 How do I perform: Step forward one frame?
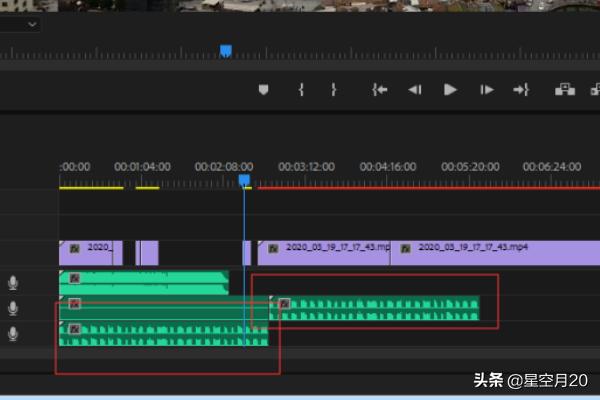487,90
